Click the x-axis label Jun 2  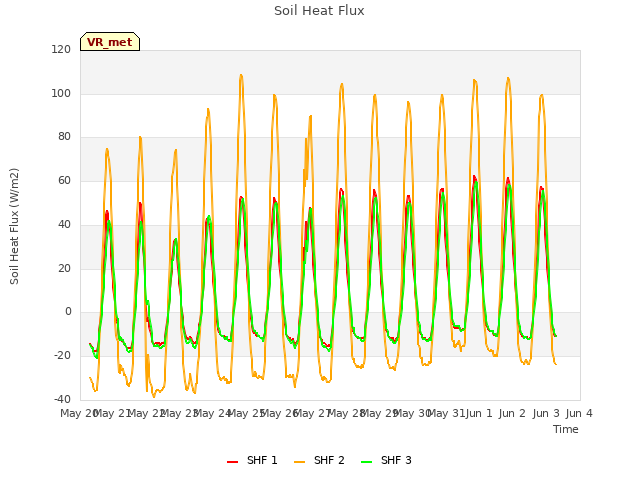click(x=512, y=413)
